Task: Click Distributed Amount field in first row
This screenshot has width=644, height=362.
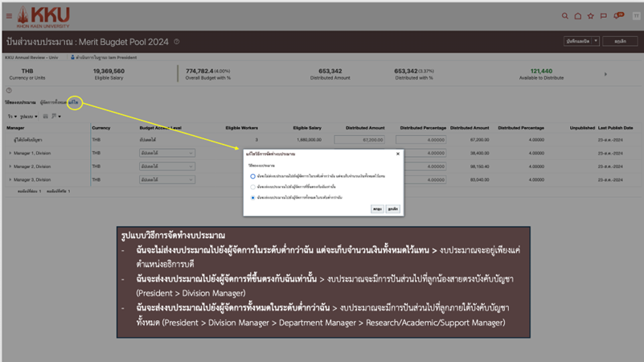Action: (359, 140)
